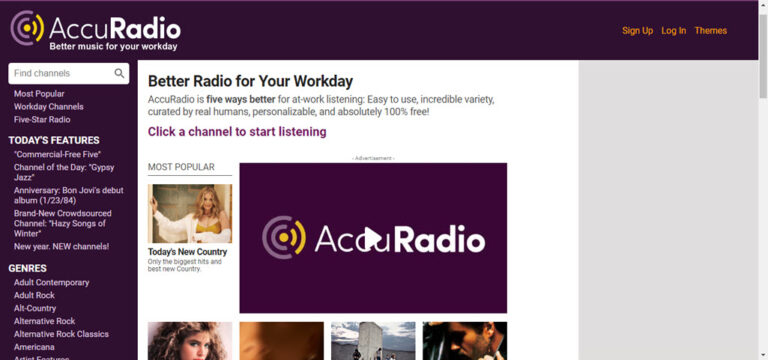This screenshot has width=768, height=360.
Task: Open the Log In link
Action: coord(673,30)
